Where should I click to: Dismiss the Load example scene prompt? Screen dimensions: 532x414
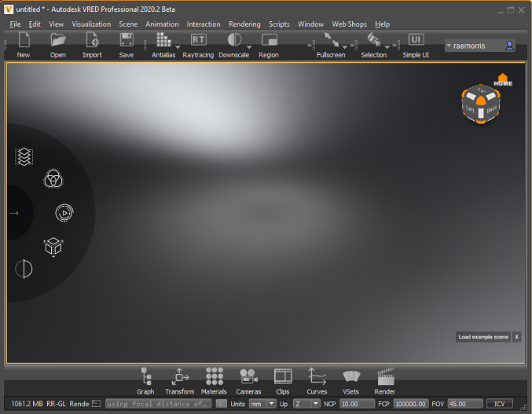click(516, 337)
